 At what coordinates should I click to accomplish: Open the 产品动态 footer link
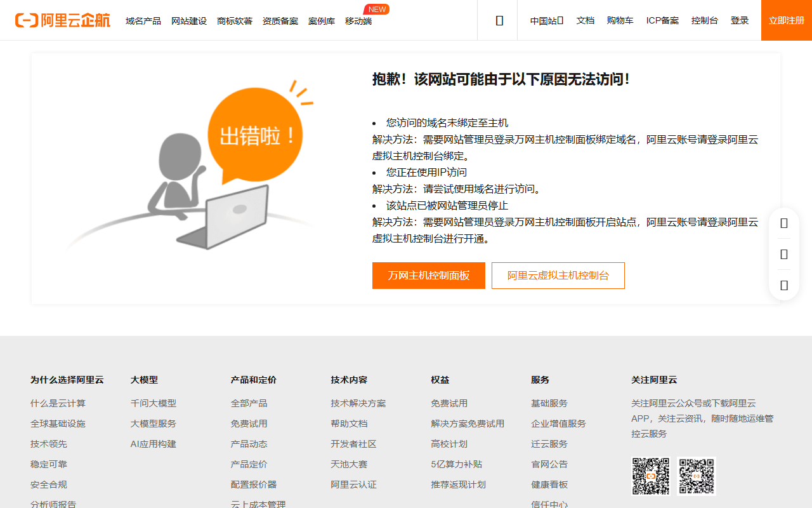pos(249,444)
